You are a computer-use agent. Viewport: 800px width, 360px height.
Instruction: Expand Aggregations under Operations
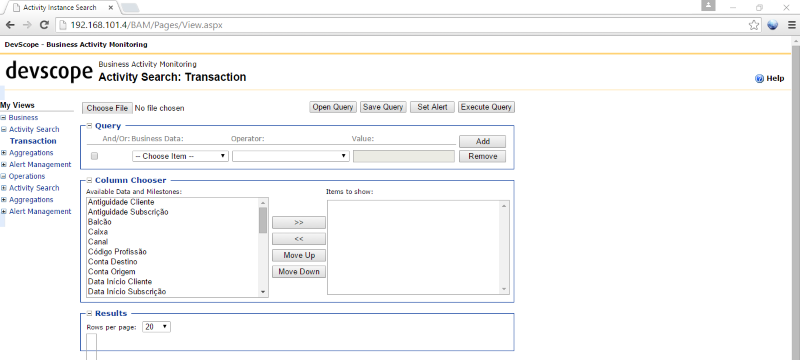[4, 200]
